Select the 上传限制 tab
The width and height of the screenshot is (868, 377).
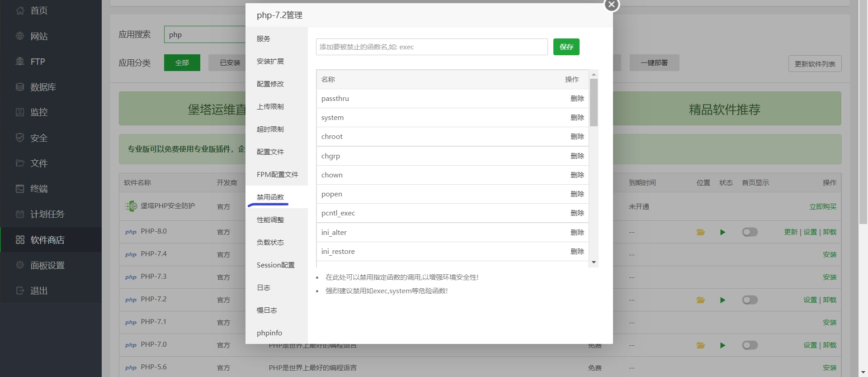click(x=277, y=106)
